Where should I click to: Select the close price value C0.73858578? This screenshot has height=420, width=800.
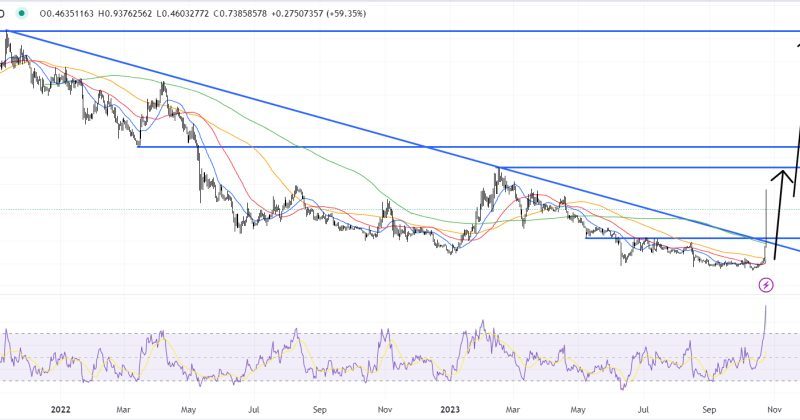[x=240, y=14]
